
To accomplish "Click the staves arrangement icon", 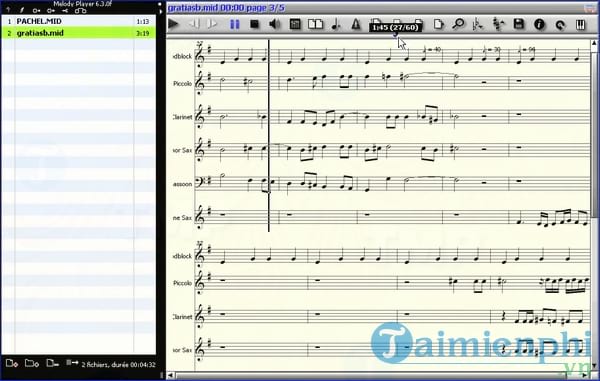I will pyautogui.click(x=499, y=24).
